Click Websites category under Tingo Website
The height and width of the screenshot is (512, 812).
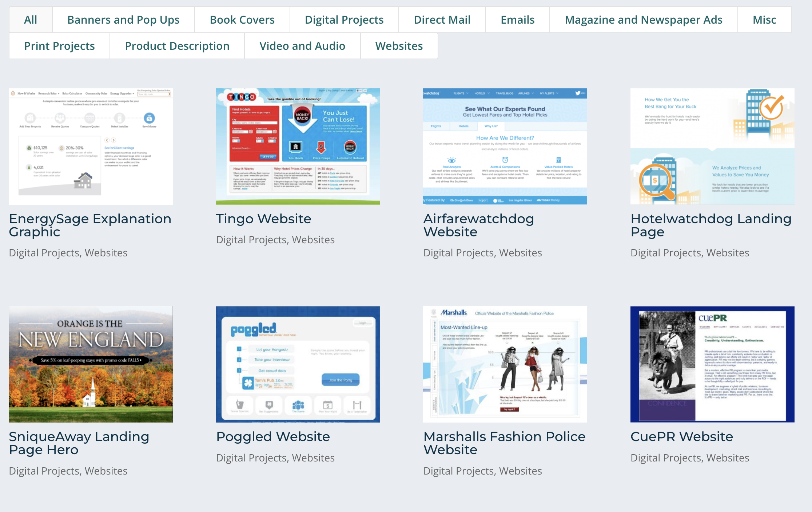tap(313, 240)
